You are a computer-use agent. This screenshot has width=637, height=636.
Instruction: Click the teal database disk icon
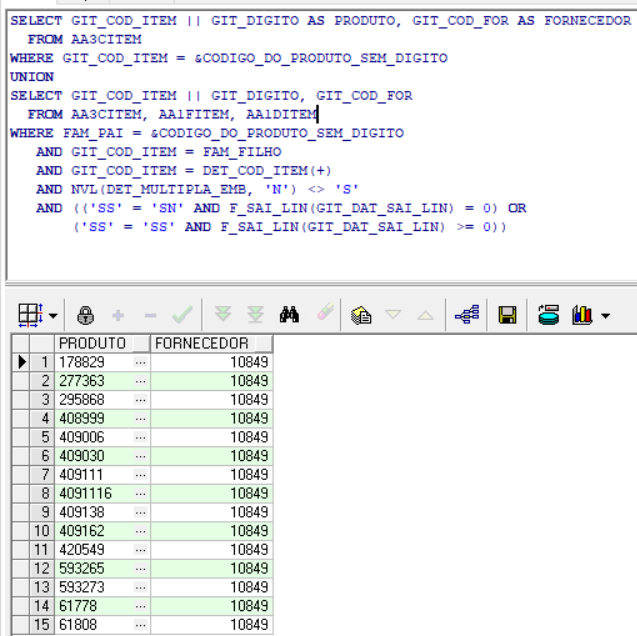[548, 315]
